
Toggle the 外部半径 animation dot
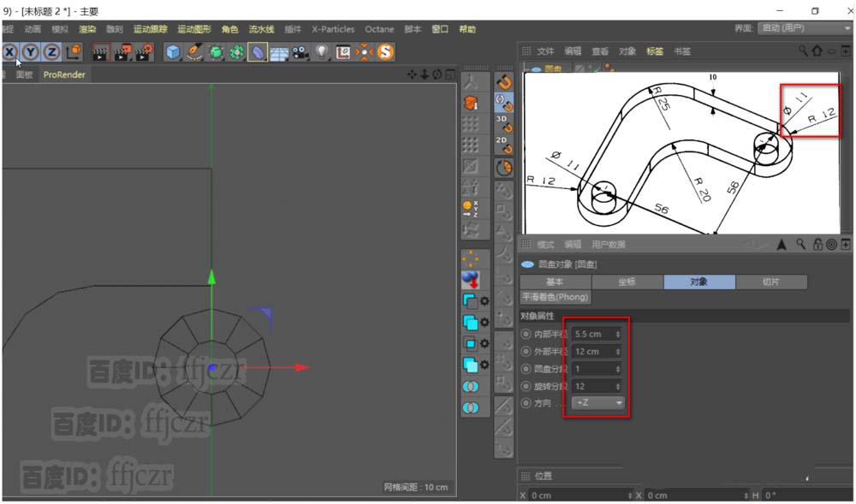coord(526,352)
